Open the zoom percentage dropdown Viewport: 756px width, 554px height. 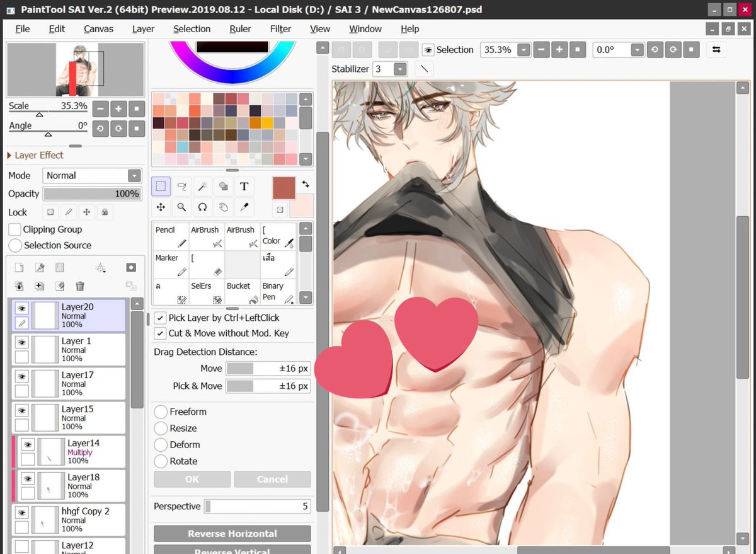(523, 50)
